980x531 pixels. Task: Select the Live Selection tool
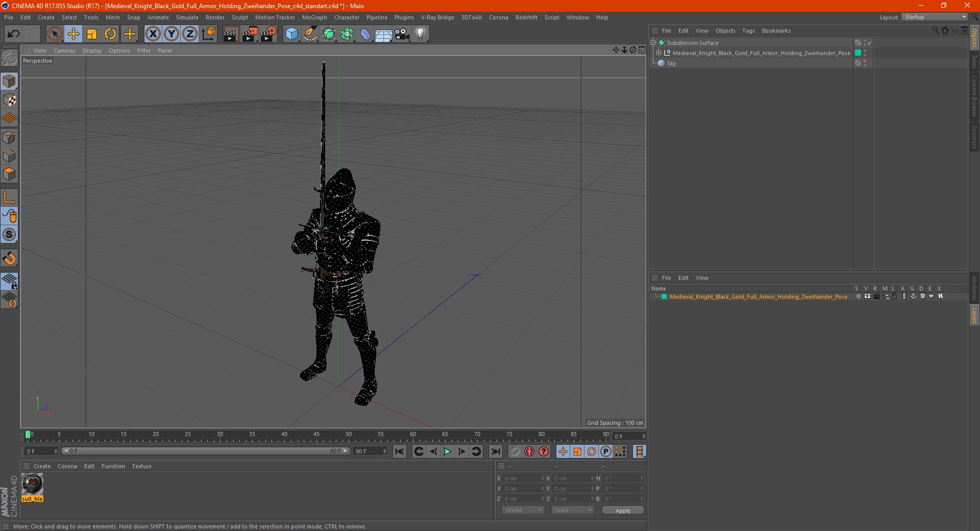pos(55,34)
